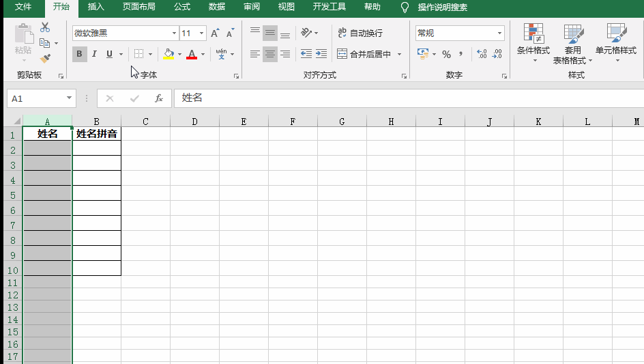Open the font settings dialog launcher
The height and width of the screenshot is (364, 644).
pos(236,76)
